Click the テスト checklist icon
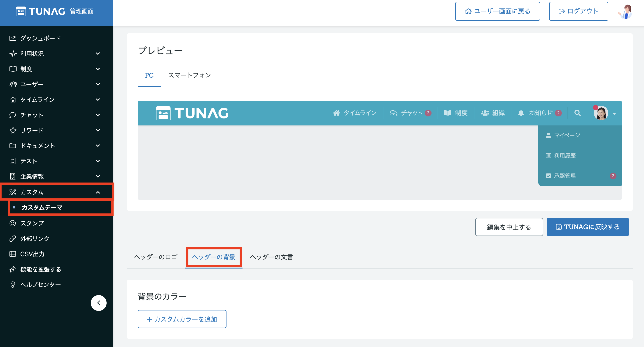The height and width of the screenshot is (347, 644). [x=12, y=161]
